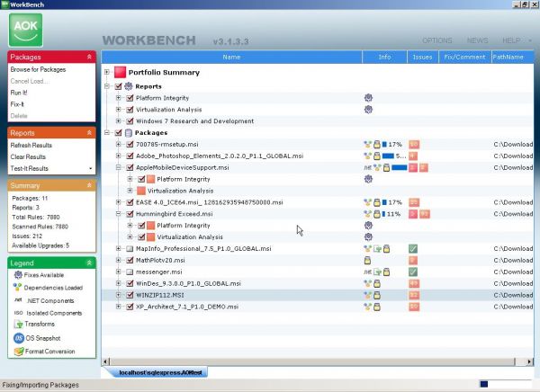Click green checkmark status for MapInfo_Professional

coord(413,249)
